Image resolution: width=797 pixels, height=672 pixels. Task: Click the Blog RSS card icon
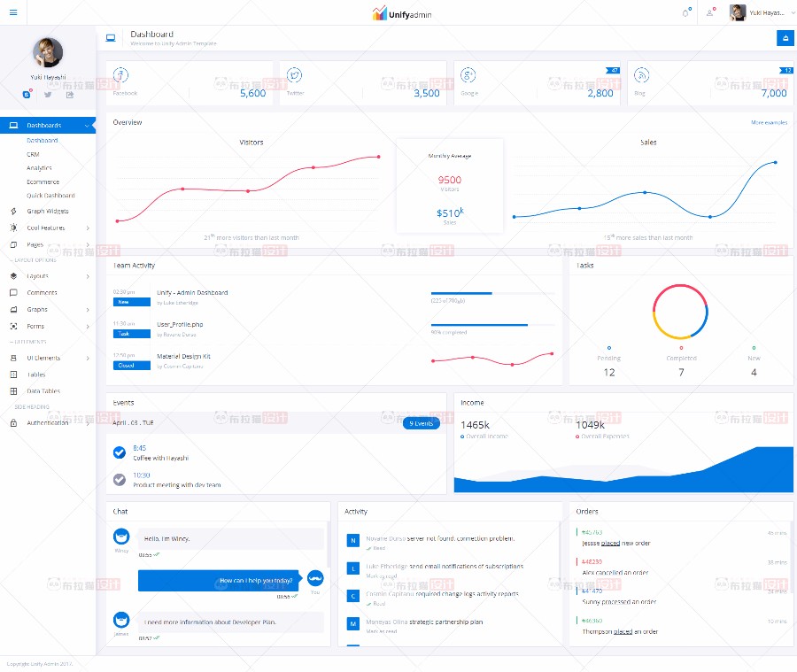point(641,75)
